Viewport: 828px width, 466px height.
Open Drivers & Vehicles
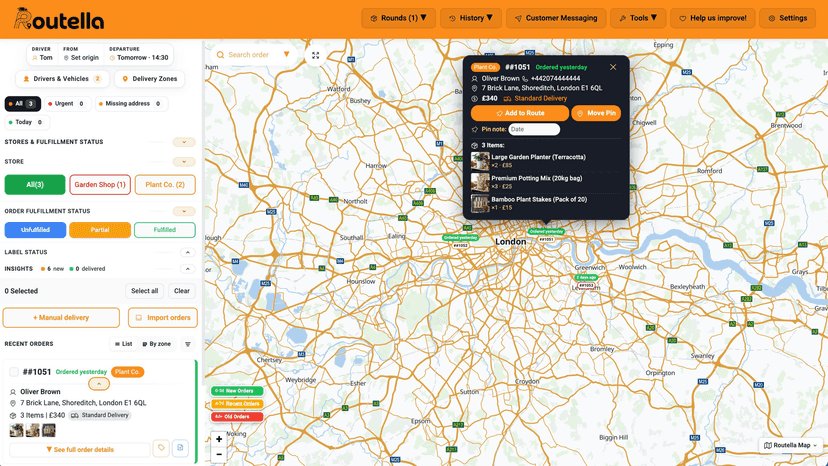(x=62, y=79)
